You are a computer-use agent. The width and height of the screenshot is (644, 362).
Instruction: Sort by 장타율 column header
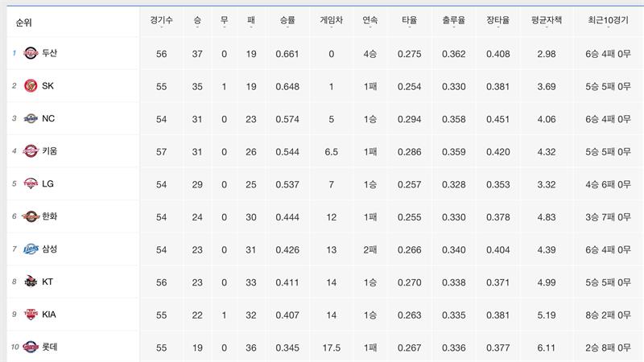(498, 19)
